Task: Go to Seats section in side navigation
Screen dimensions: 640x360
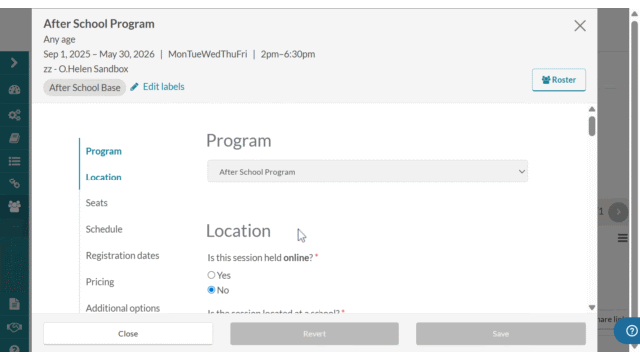Action: tap(97, 203)
